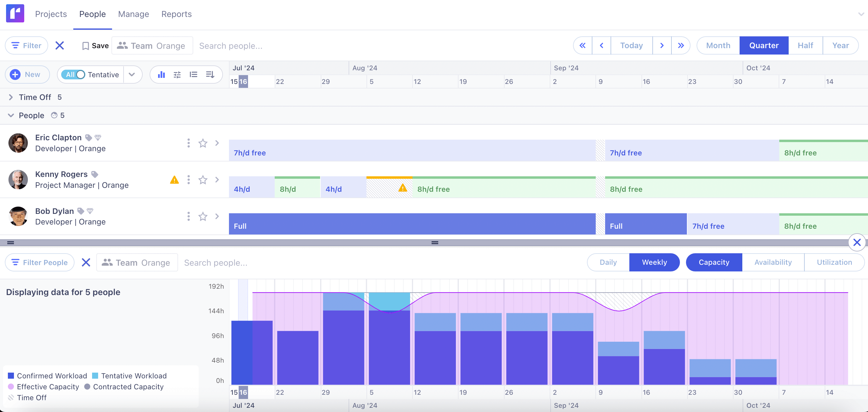Switch the lower chart to Daily view
Viewport: 868px width, 412px height.
tap(608, 262)
